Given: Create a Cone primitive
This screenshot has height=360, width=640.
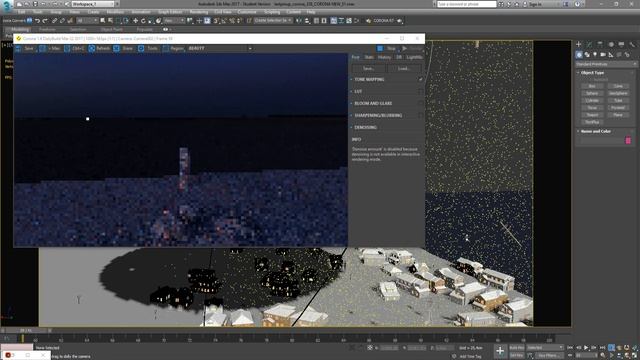Looking at the screenshot, I should pos(618,86).
